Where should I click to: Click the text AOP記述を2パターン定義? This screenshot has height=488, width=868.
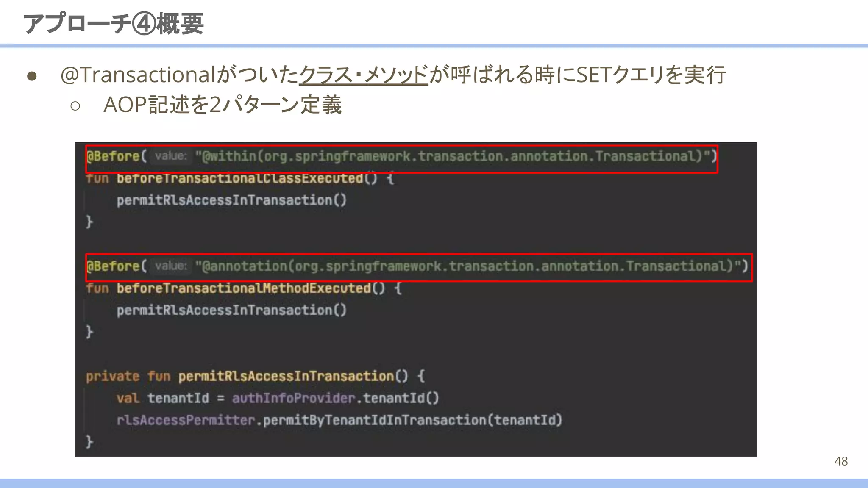click(222, 105)
